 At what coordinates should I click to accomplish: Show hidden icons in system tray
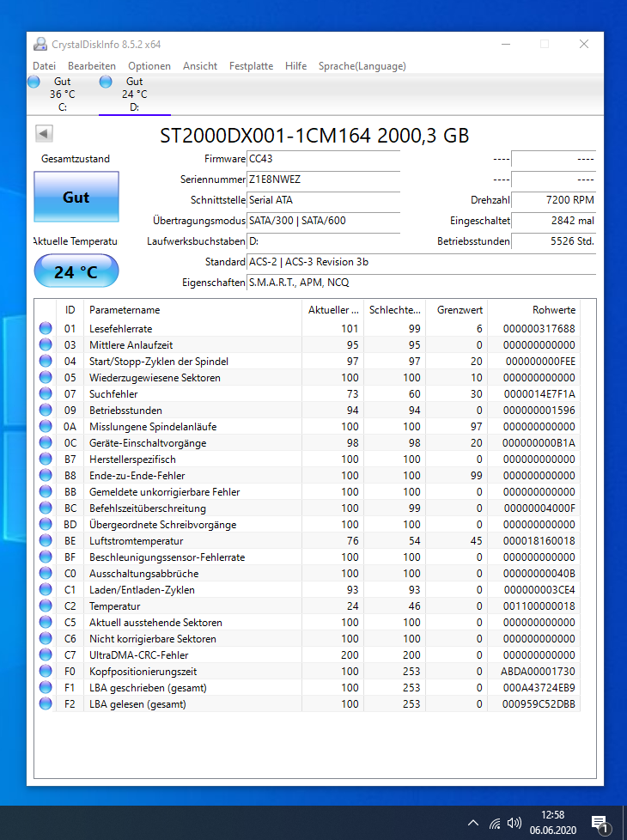point(473,823)
